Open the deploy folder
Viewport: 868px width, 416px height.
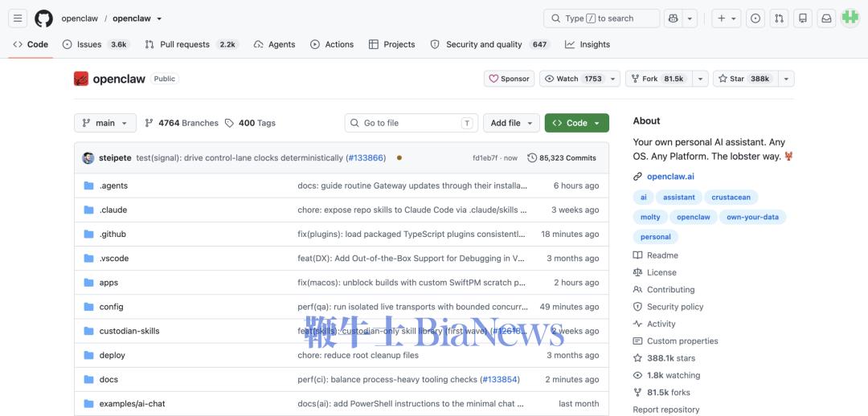tap(113, 356)
